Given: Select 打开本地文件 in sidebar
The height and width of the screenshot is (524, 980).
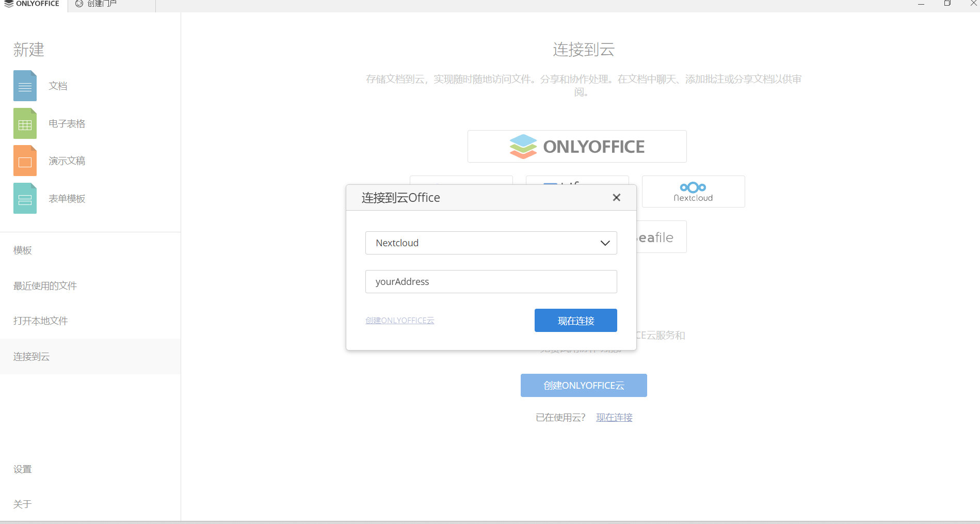Looking at the screenshot, I should tap(41, 321).
